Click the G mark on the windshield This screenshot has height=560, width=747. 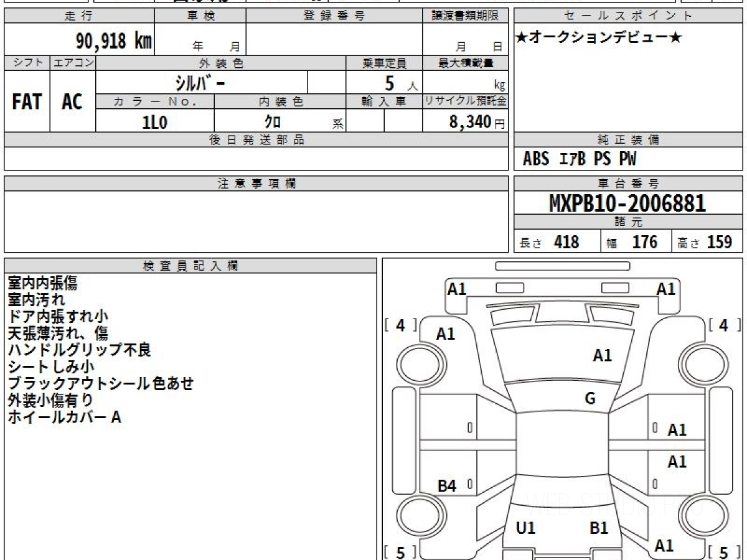590,399
